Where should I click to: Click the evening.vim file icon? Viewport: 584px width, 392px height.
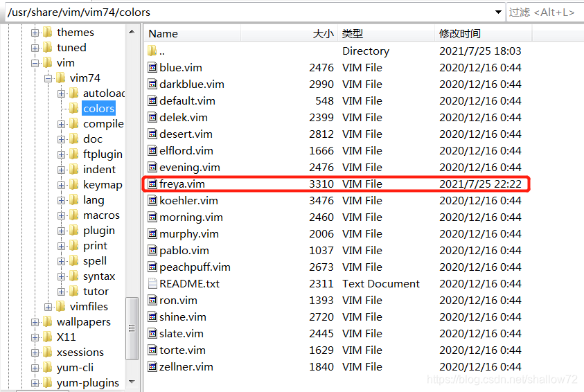(152, 167)
